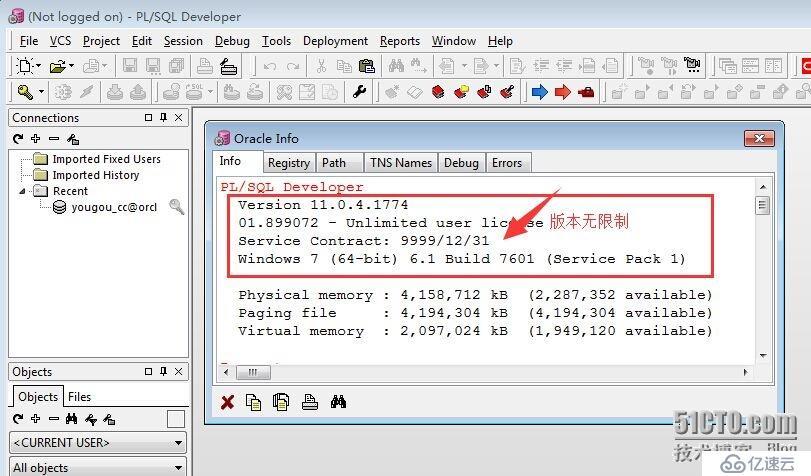
Task: Open the Session menu
Action: 183,41
